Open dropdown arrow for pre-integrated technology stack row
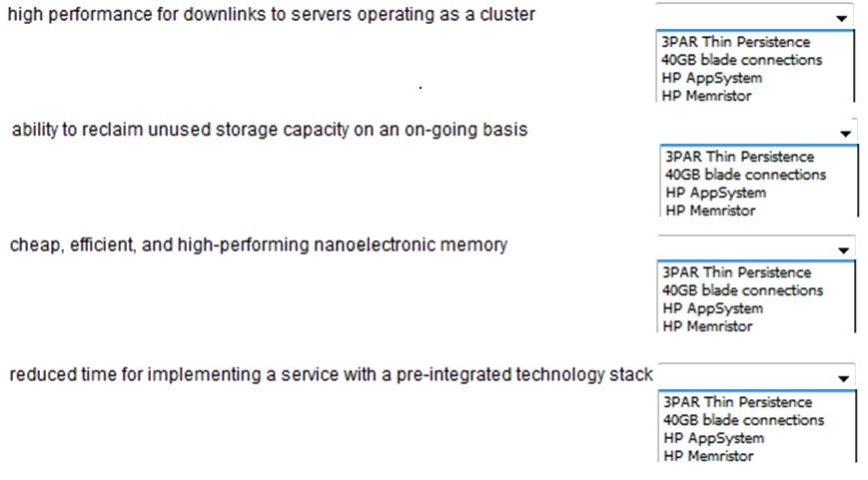Viewport: 868px width, 480px height. tap(843, 378)
